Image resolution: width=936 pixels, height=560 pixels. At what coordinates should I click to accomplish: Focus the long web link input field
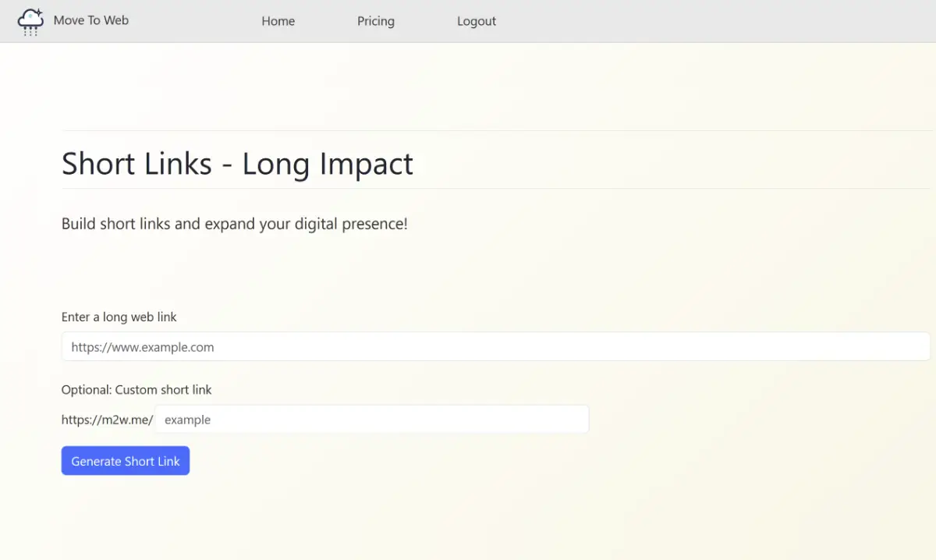pos(495,347)
